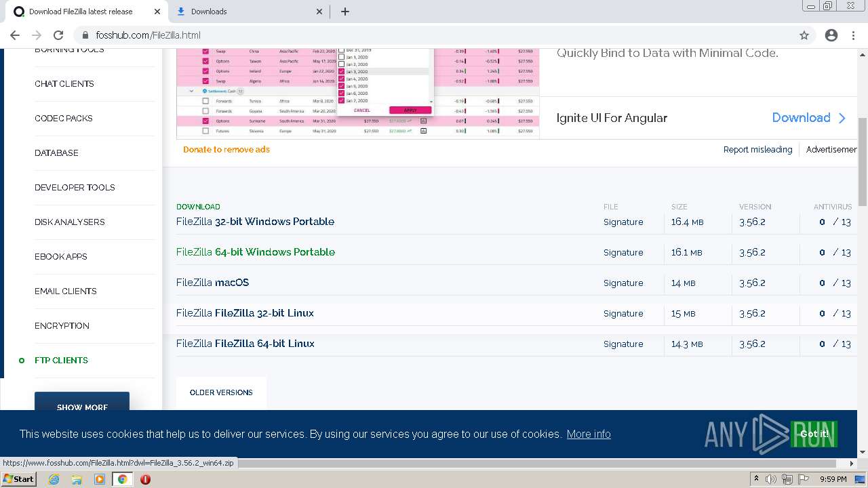This screenshot has width=868, height=488.
Task: Accept cookies with Got it! button
Action: (x=814, y=434)
